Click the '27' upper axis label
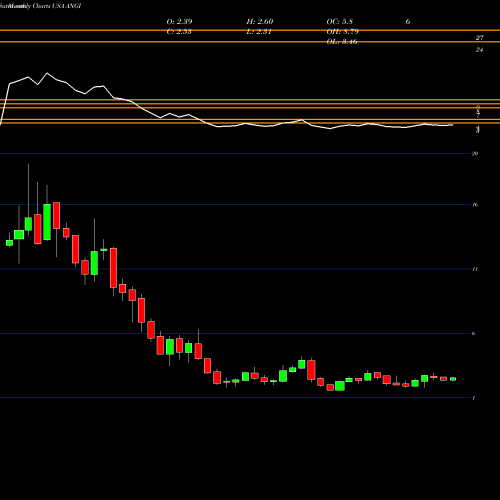This screenshot has width=500, height=500. point(479,38)
